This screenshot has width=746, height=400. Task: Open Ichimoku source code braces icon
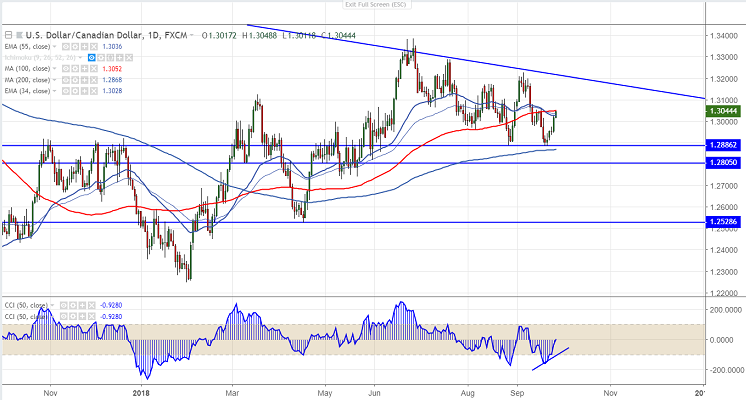click(x=110, y=58)
